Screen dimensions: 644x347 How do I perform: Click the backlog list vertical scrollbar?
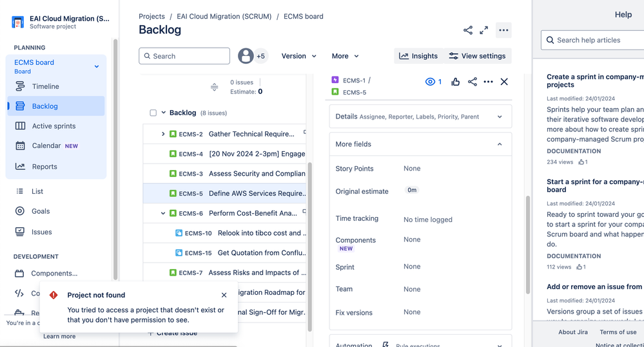[309, 246]
